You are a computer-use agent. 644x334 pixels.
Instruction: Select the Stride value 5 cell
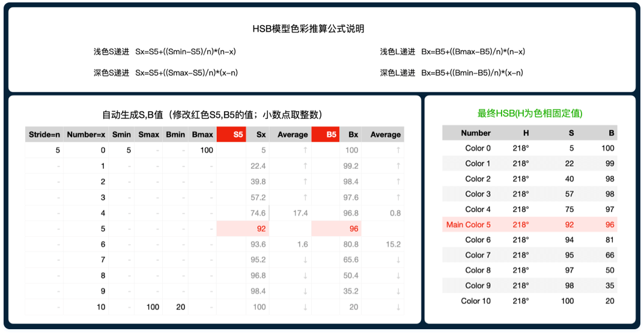tap(44, 150)
